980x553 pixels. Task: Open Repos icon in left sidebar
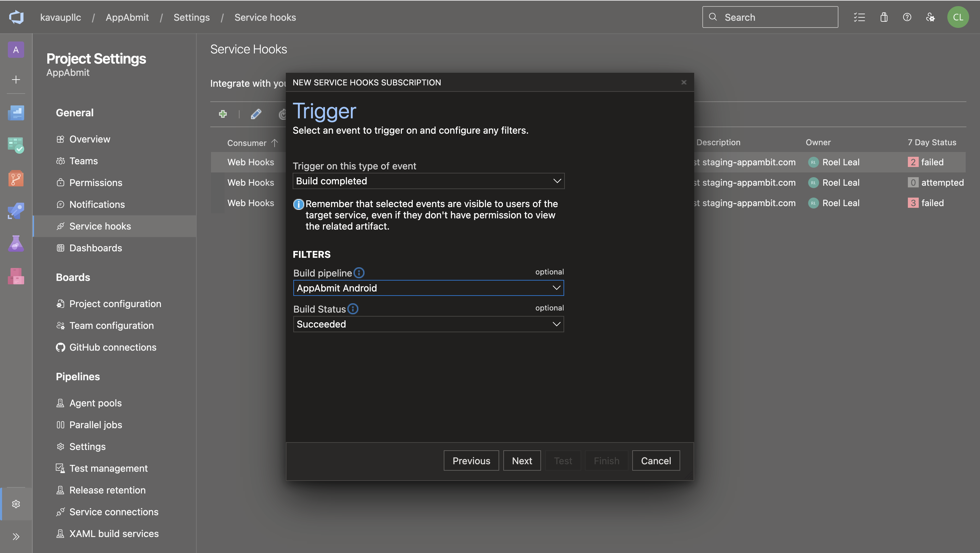(x=16, y=178)
